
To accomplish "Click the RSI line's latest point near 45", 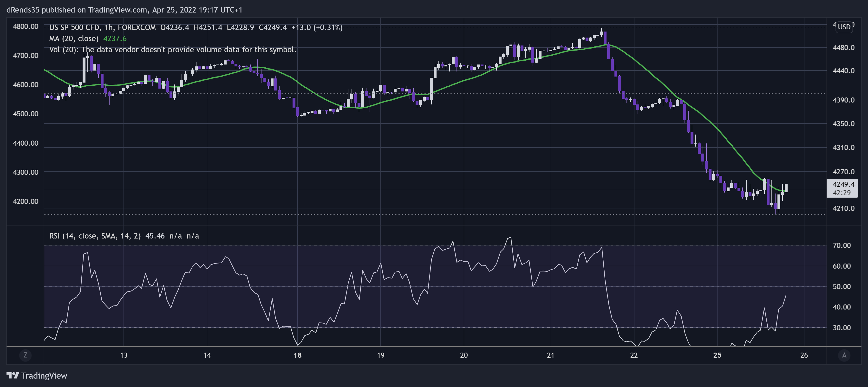I will pos(786,296).
